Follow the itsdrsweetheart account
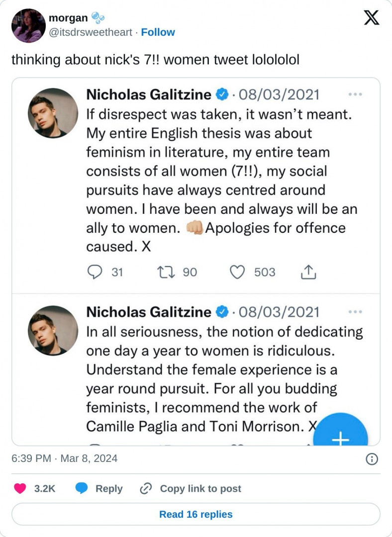392x537 pixels. click(x=158, y=32)
